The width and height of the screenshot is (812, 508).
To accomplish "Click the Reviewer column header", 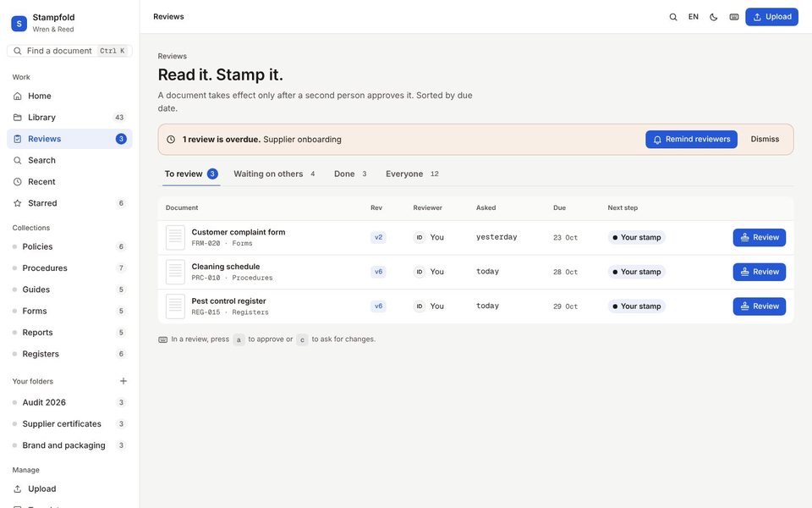I will (428, 208).
